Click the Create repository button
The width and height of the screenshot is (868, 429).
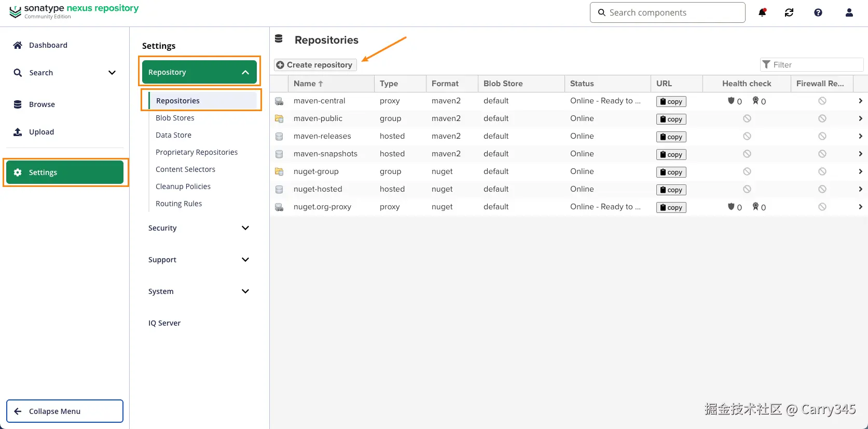pyautogui.click(x=315, y=65)
